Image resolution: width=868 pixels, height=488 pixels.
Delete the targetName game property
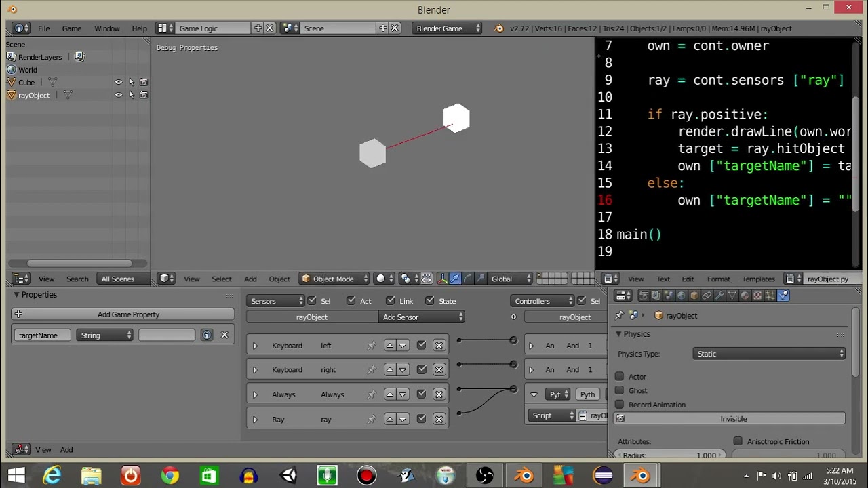point(224,335)
